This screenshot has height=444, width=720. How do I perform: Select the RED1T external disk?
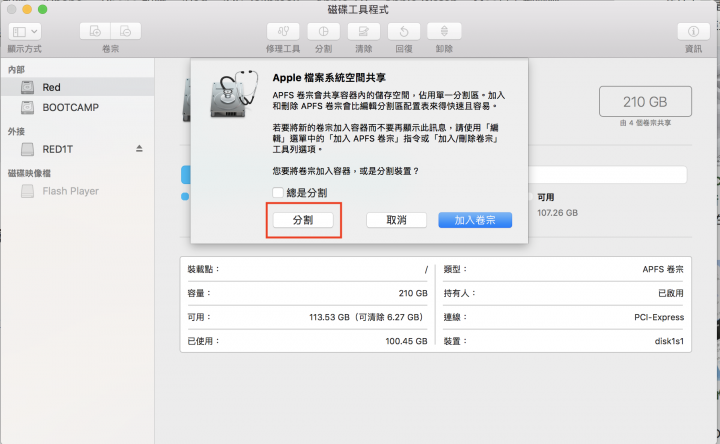click(77, 149)
